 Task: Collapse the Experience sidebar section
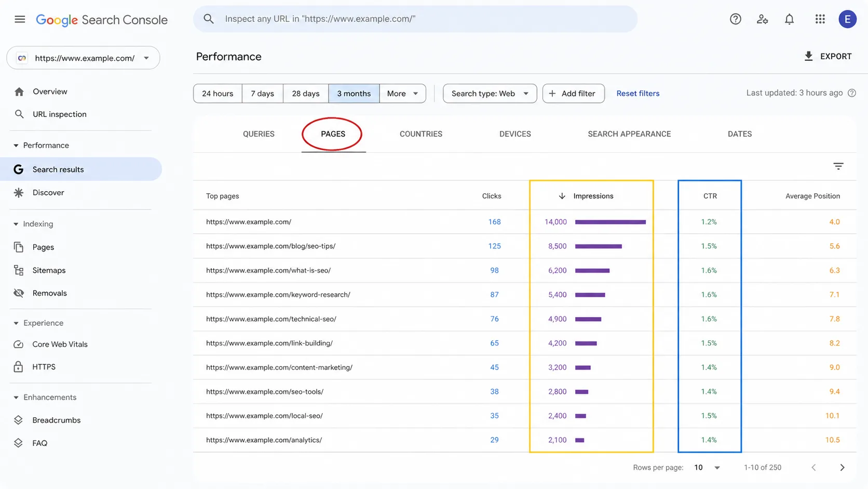pyautogui.click(x=39, y=323)
